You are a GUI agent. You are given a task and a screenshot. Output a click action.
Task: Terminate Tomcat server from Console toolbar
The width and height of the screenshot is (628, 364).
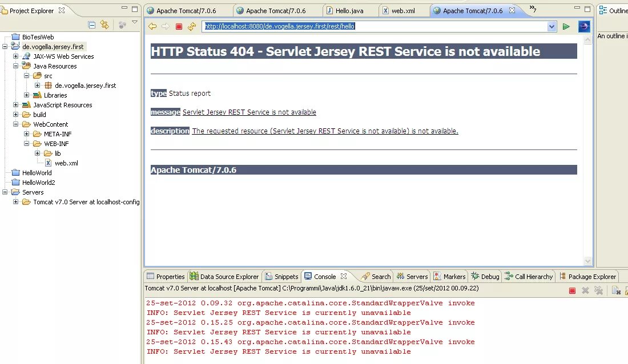(572, 291)
